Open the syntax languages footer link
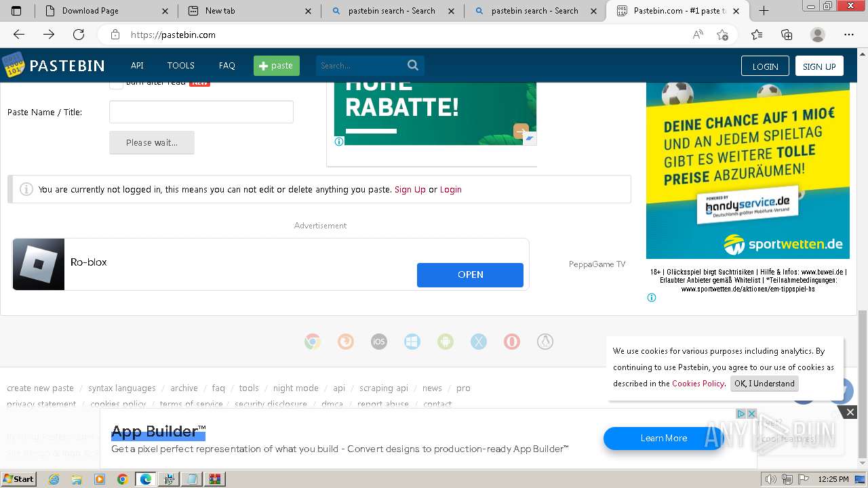Screen dimensions: 868x488 coord(122,388)
